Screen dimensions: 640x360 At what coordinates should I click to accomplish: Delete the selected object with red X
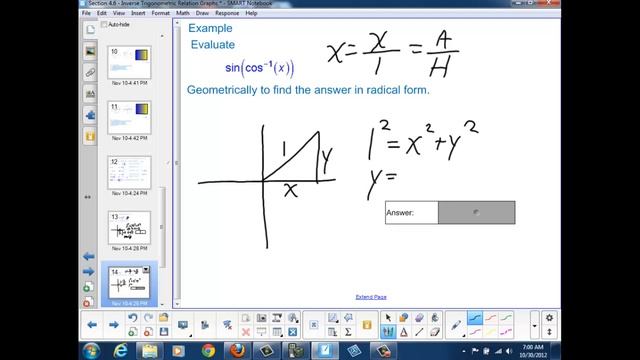click(246, 332)
